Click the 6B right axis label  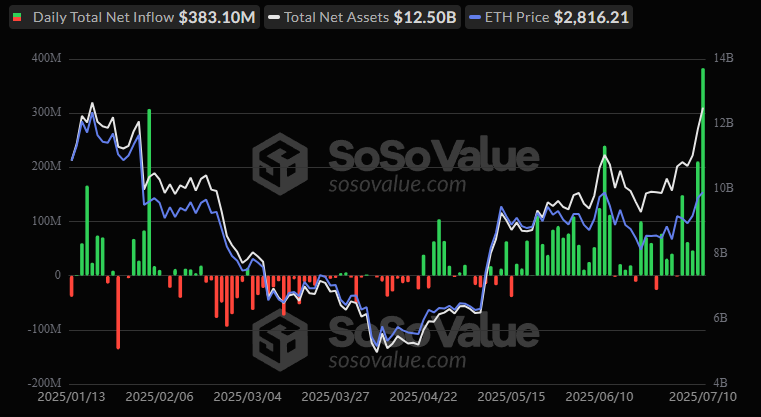(x=723, y=318)
